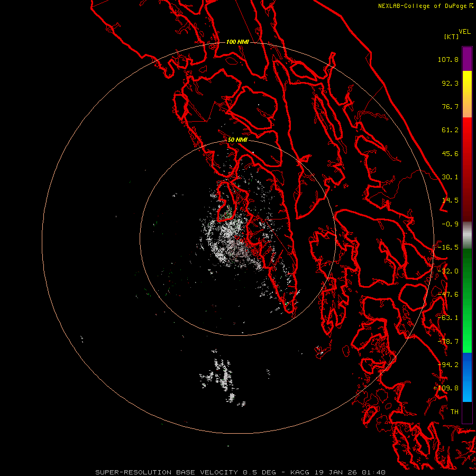Image resolution: width=476 pixels, height=476 pixels.
Task: Click the blue segment of the velocity color bar
Action: [467, 377]
